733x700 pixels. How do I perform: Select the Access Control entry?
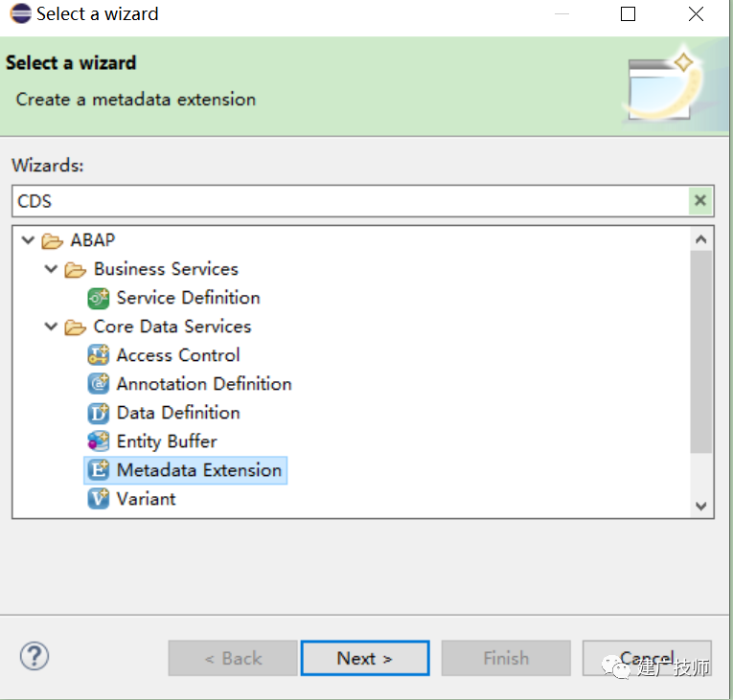[178, 355]
